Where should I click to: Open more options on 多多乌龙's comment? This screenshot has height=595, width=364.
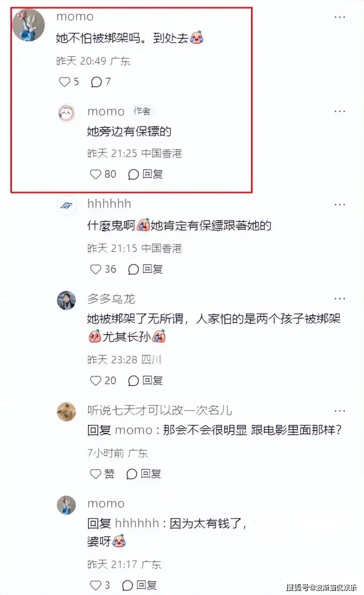(340, 298)
